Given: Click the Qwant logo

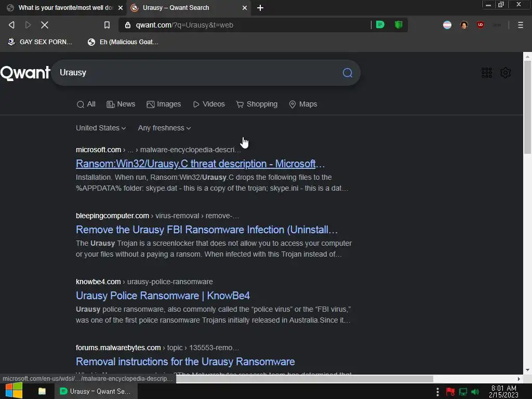Looking at the screenshot, I should point(25,73).
